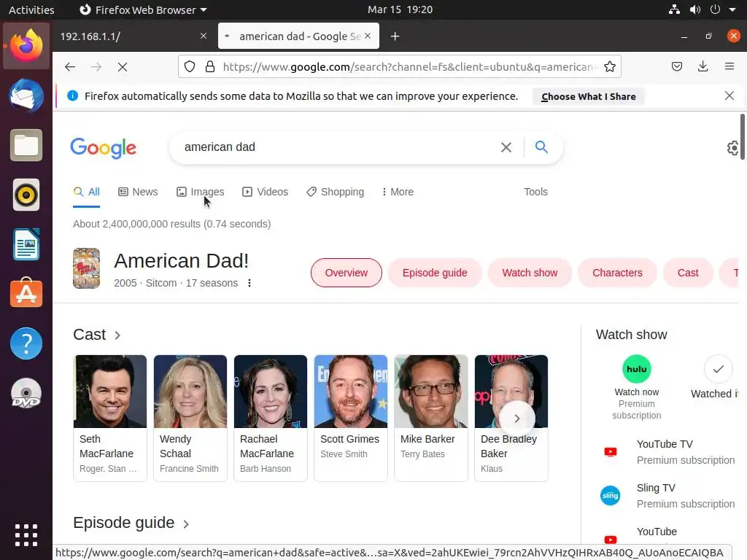Click the DVD disc dock icon
This screenshot has height=560, width=747.
click(26, 393)
